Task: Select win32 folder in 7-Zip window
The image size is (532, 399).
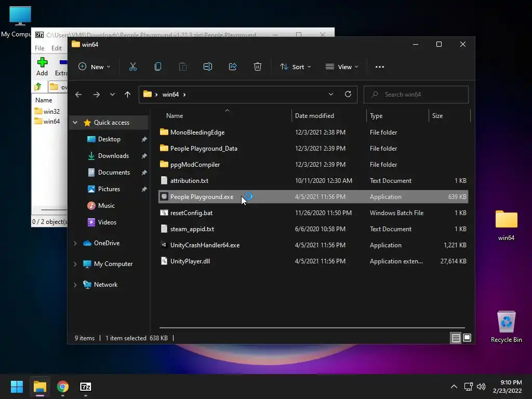Action: pyautogui.click(x=47, y=111)
